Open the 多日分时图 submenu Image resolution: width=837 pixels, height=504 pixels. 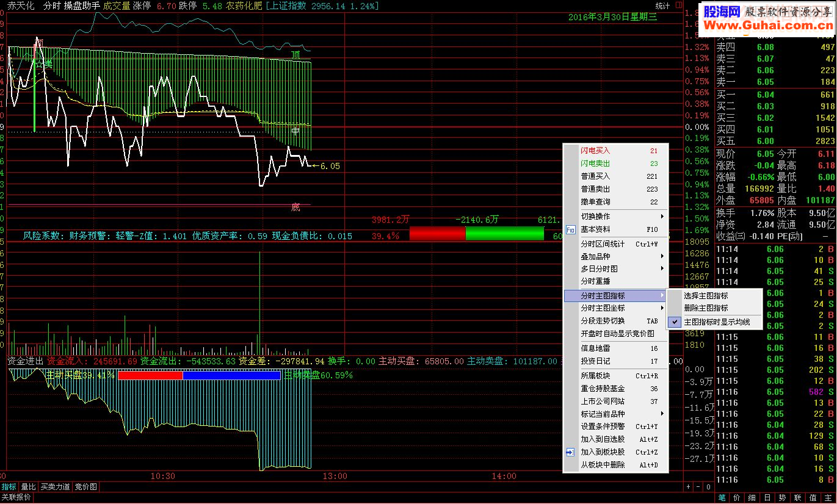615,269
